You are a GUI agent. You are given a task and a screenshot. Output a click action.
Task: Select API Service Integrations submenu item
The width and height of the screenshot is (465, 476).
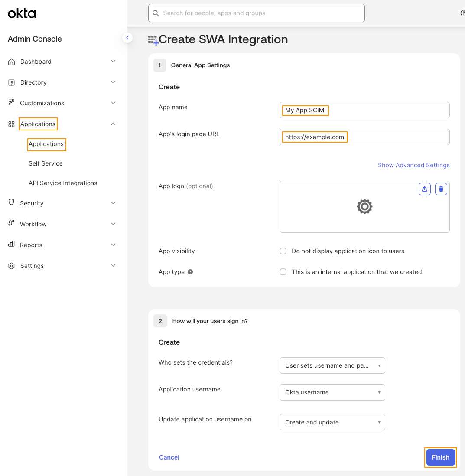pos(63,183)
